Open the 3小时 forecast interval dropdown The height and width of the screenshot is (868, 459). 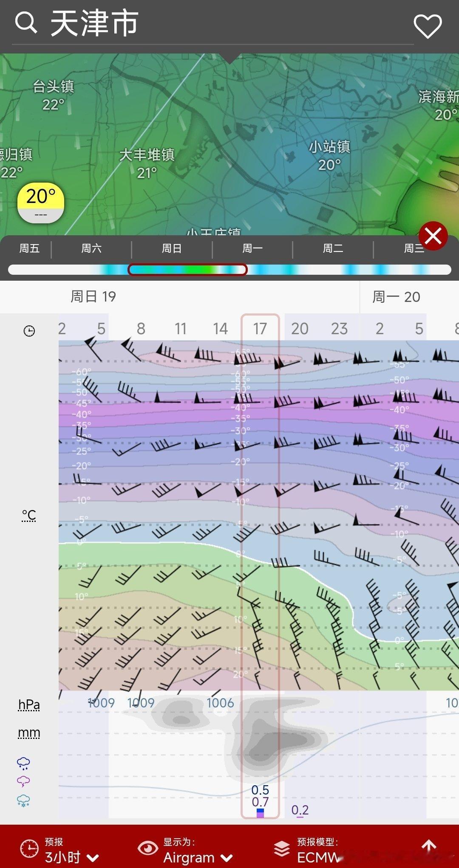click(x=72, y=857)
